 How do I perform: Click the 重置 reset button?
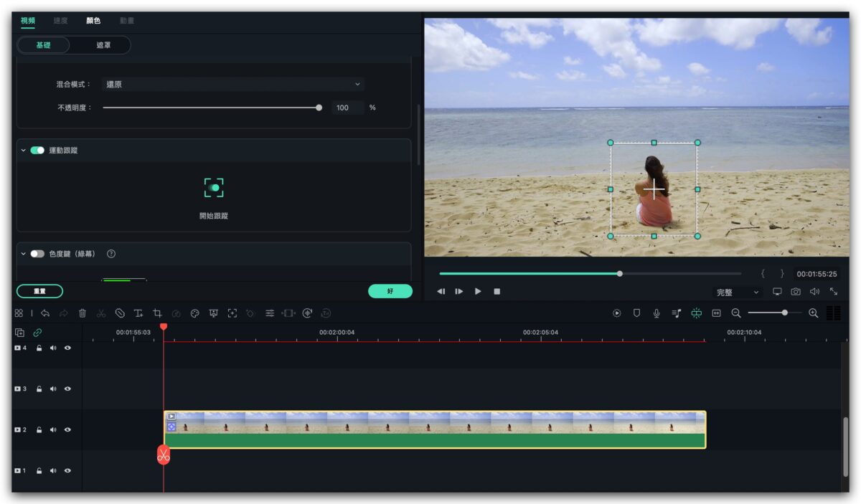click(40, 291)
